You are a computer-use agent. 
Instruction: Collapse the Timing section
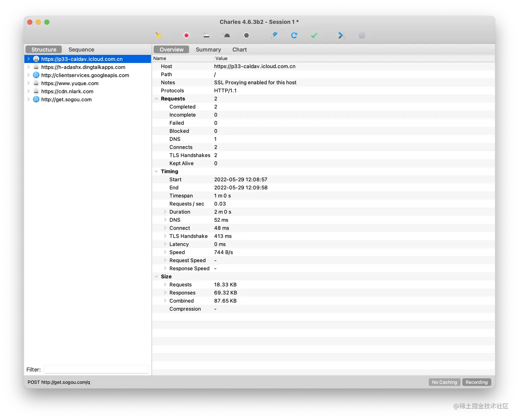157,172
